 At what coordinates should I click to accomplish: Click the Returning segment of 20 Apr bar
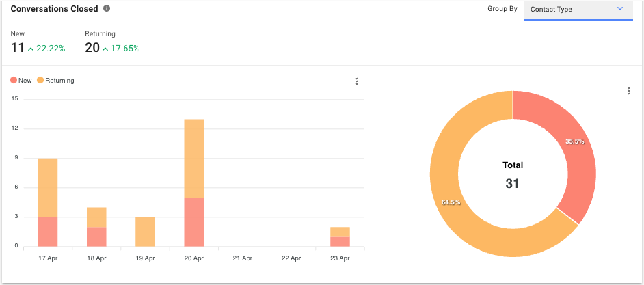[194, 159]
